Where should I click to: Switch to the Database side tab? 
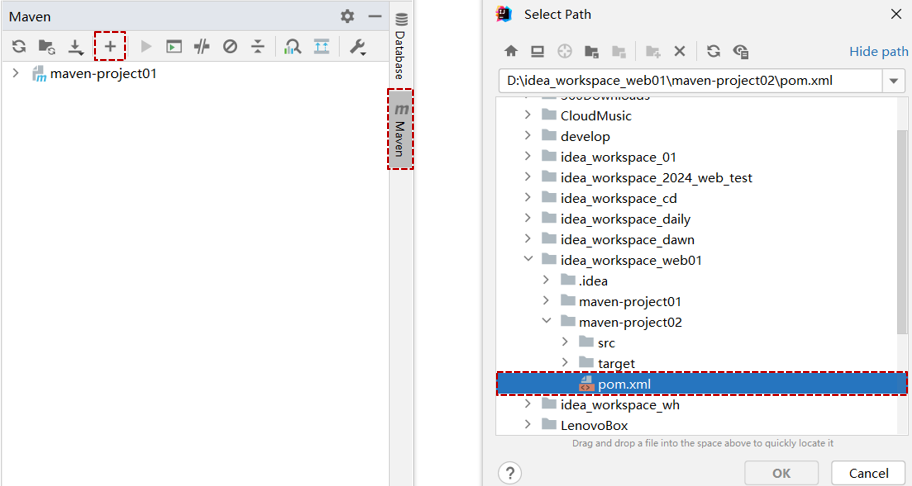(400, 45)
